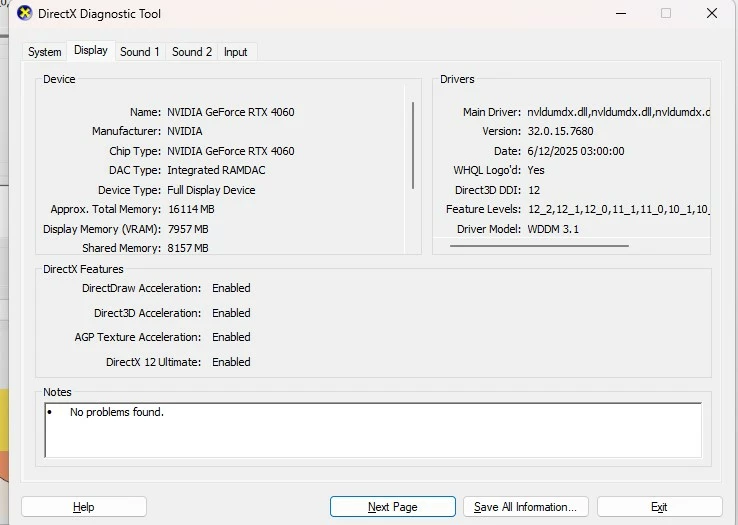Open the Sound 1 tab

(x=140, y=52)
